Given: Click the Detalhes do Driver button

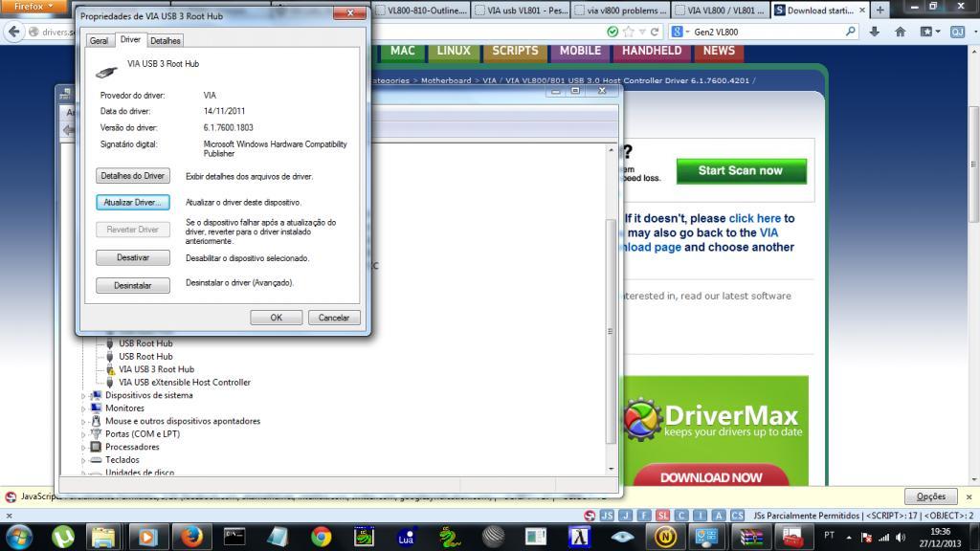Looking at the screenshot, I should point(132,176).
